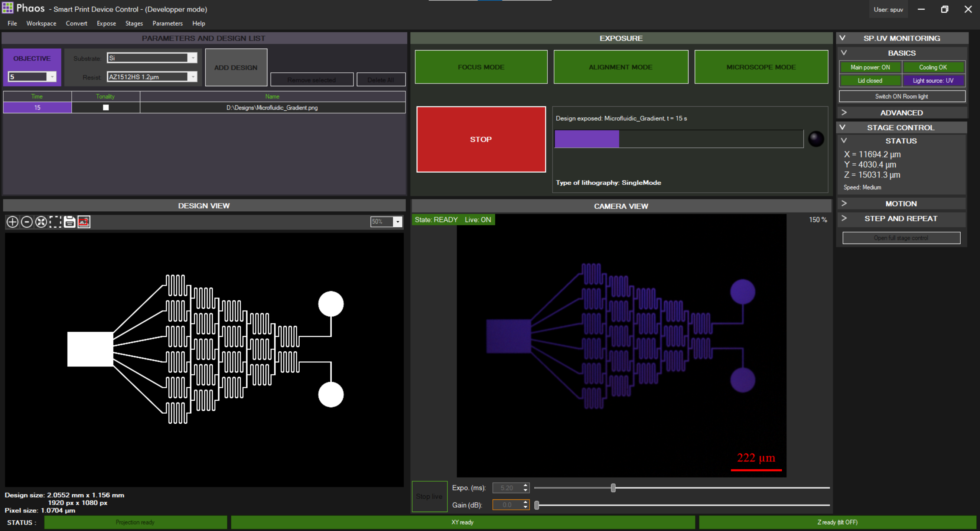Image resolution: width=980 pixels, height=531 pixels.
Task: Open the Stages menu
Action: pos(134,24)
